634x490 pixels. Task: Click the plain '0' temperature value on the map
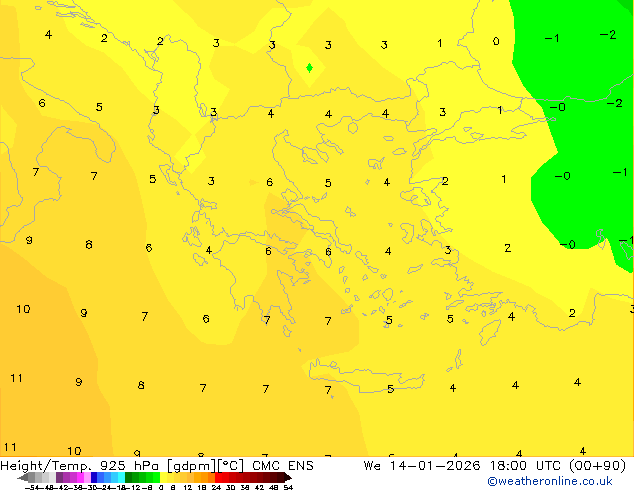pyautogui.click(x=496, y=41)
